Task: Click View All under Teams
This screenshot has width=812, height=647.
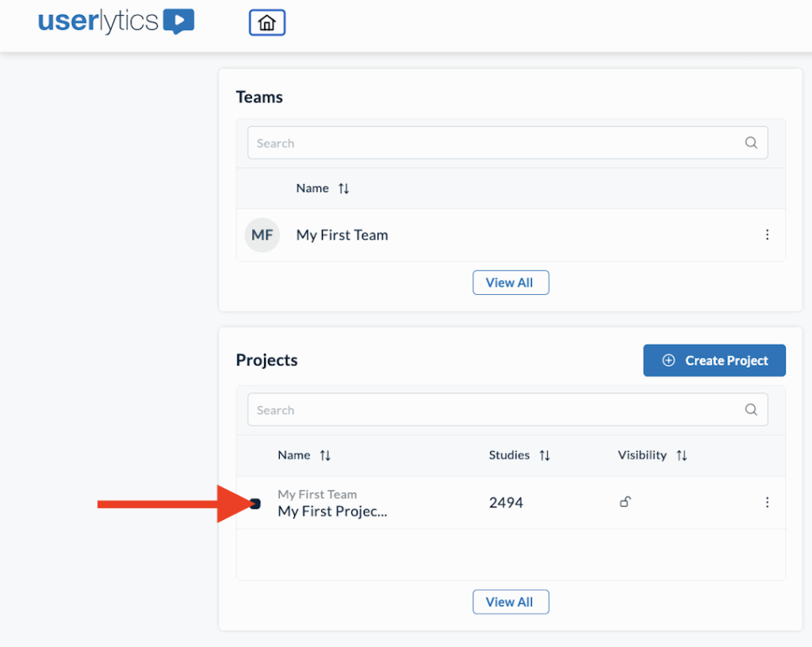Action: coord(510,282)
